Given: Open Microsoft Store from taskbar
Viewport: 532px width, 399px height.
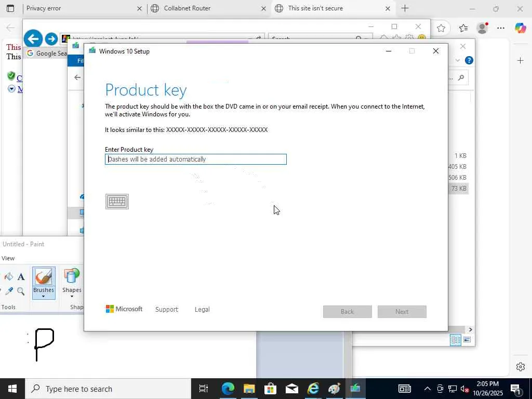Looking at the screenshot, I should [x=270, y=389].
